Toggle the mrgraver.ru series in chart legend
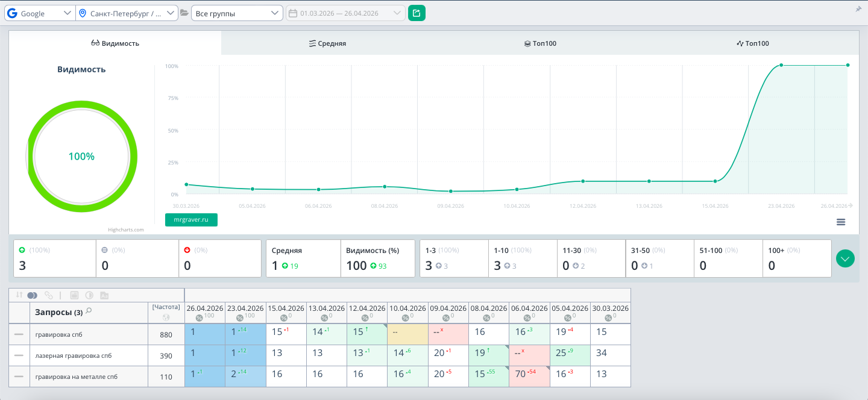The width and height of the screenshot is (868, 400). coord(191,220)
